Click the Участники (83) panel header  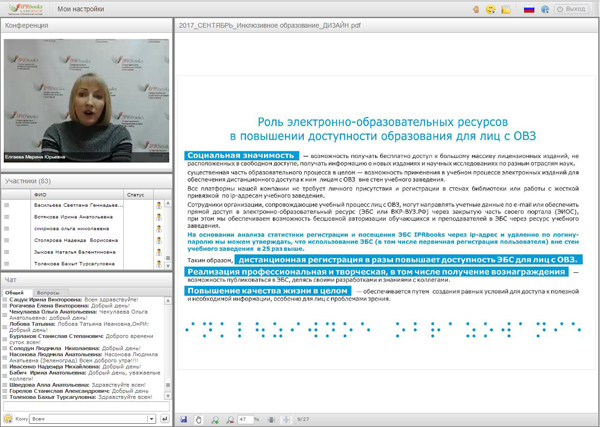86,181
